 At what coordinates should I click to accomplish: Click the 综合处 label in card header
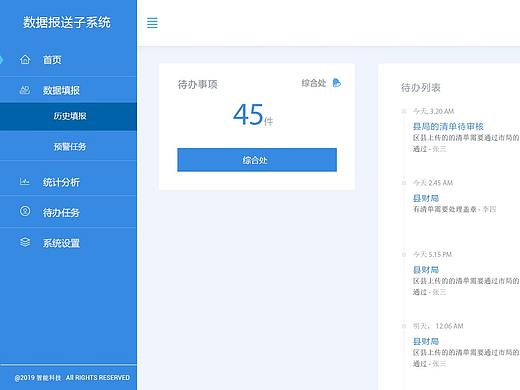314,83
